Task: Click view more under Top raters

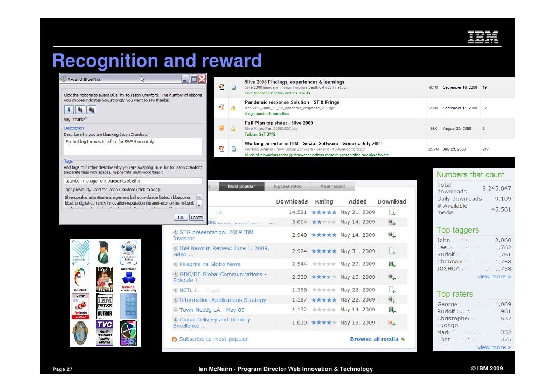Action: [494, 347]
